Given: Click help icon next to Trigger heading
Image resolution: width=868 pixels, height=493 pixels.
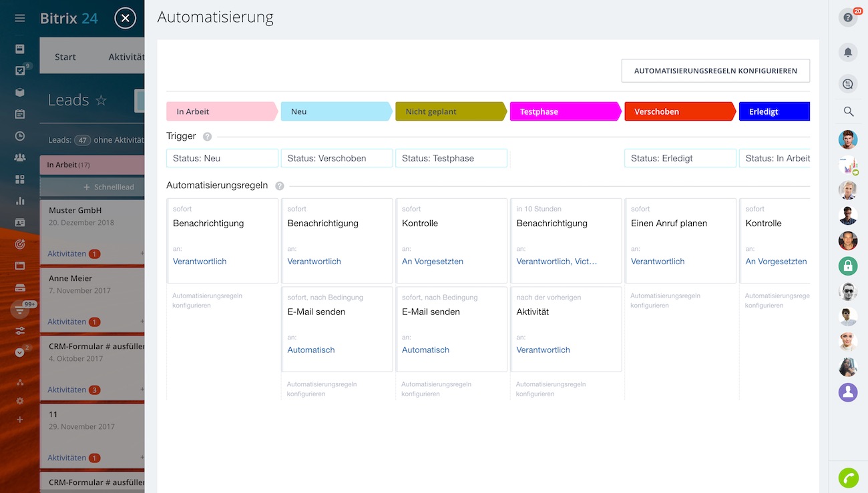Looking at the screenshot, I should coord(207,137).
